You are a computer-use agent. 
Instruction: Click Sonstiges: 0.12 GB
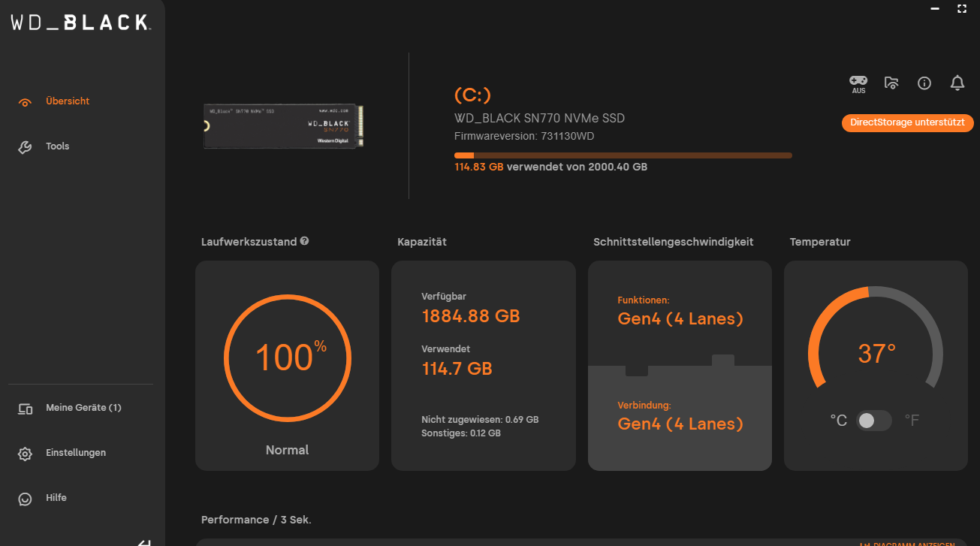tap(461, 433)
